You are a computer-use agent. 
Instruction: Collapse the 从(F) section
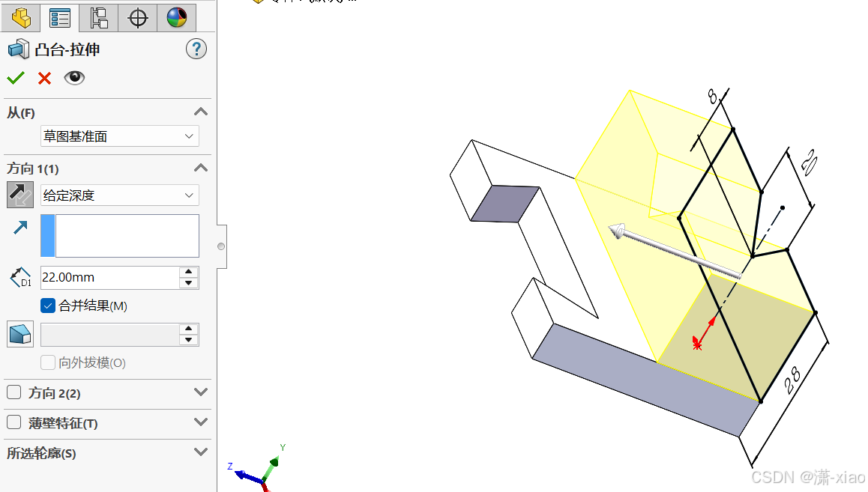[201, 112]
